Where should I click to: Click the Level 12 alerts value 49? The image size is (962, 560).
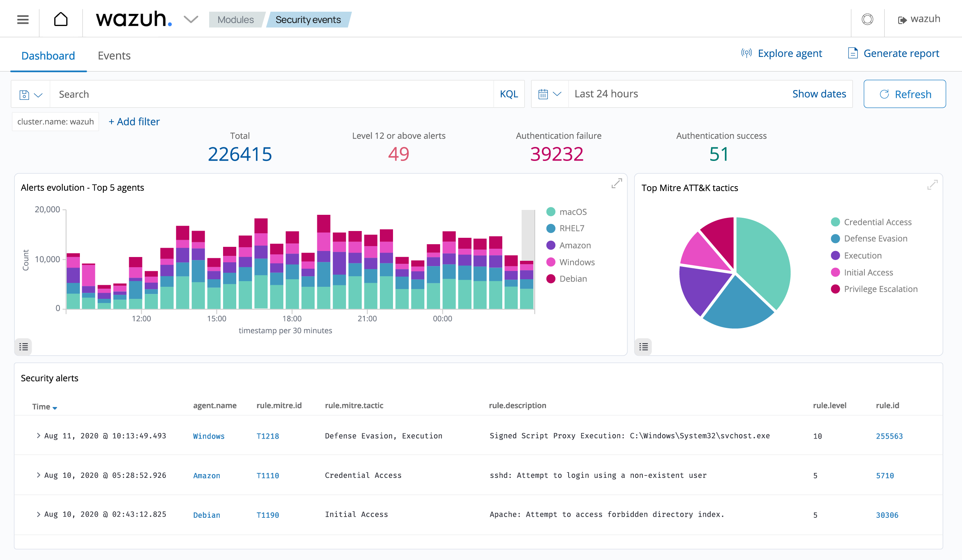(399, 154)
